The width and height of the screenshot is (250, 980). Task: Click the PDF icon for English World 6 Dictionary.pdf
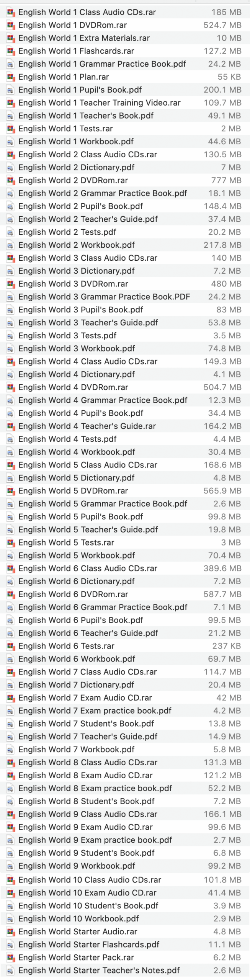tap(11, 581)
